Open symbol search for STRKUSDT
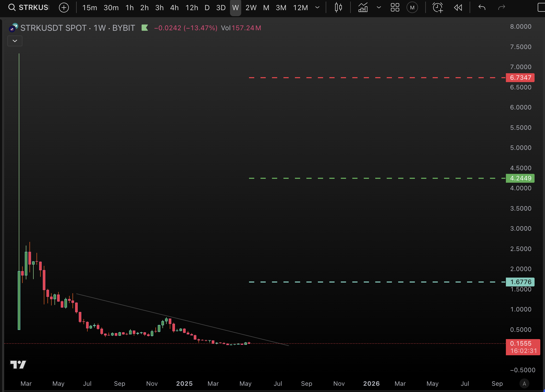This screenshot has height=392, width=545. [x=28, y=8]
